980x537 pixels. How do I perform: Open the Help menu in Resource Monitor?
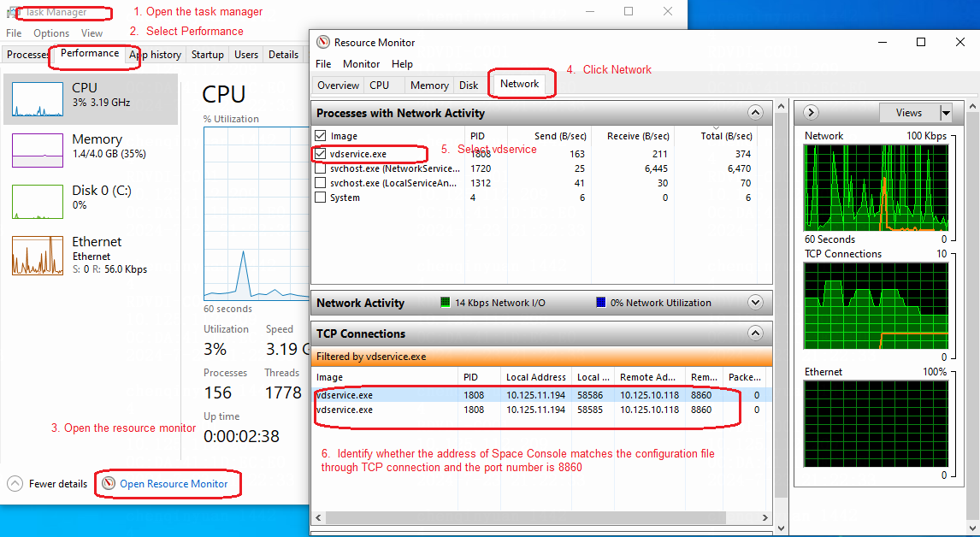click(x=402, y=64)
